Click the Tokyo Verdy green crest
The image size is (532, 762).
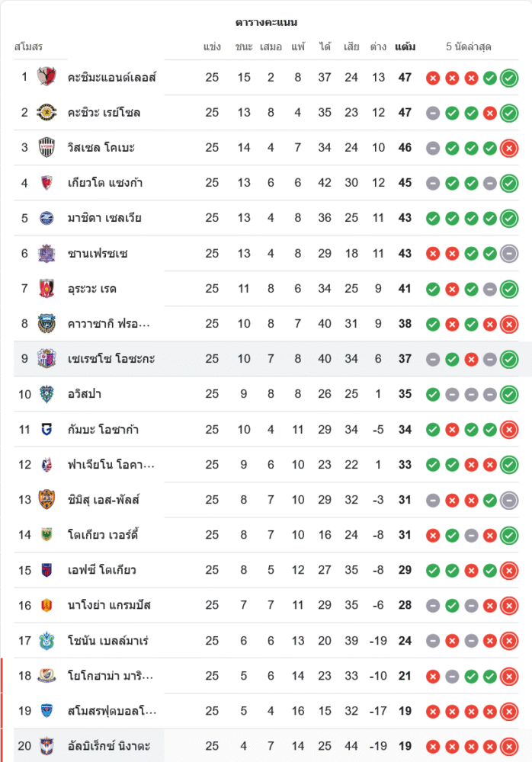47,534
